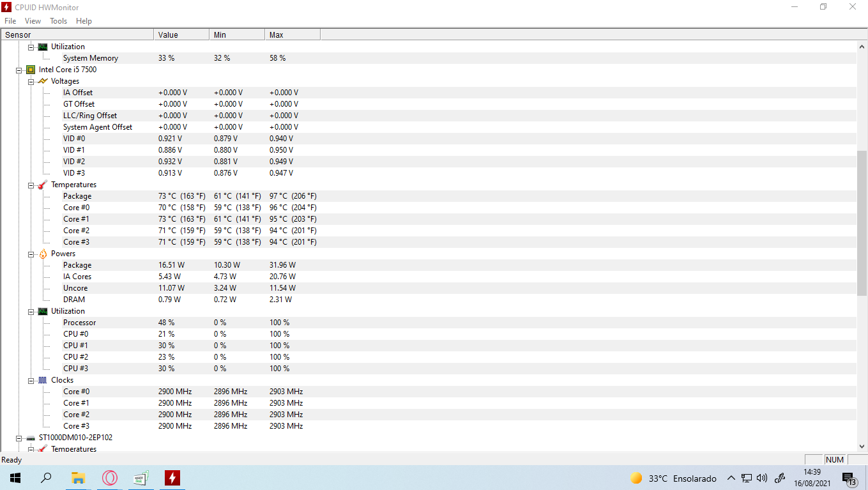
Task: Click the Clocks meter icon
Action: click(x=43, y=380)
